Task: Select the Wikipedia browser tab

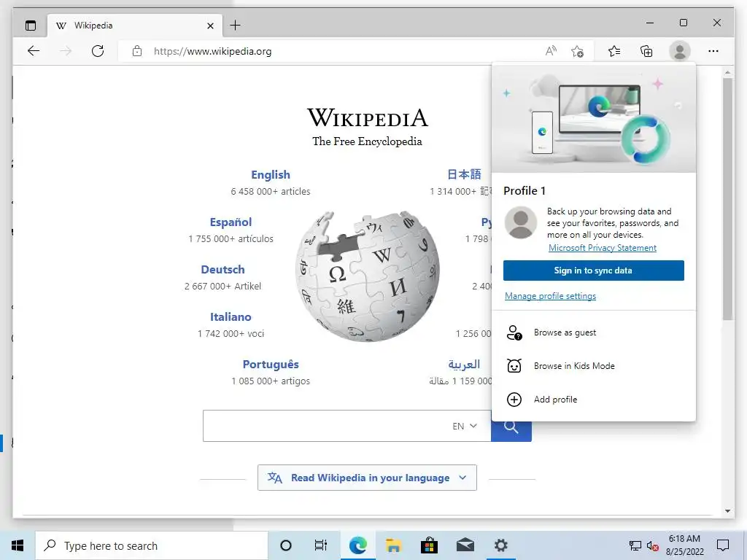Action: click(x=135, y=26)
